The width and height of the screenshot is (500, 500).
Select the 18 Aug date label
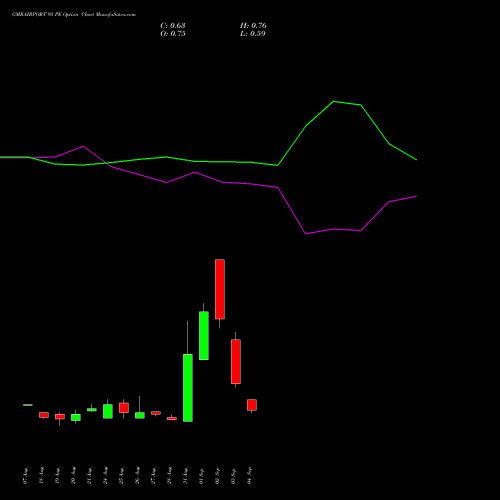click(x=41, y=476)
